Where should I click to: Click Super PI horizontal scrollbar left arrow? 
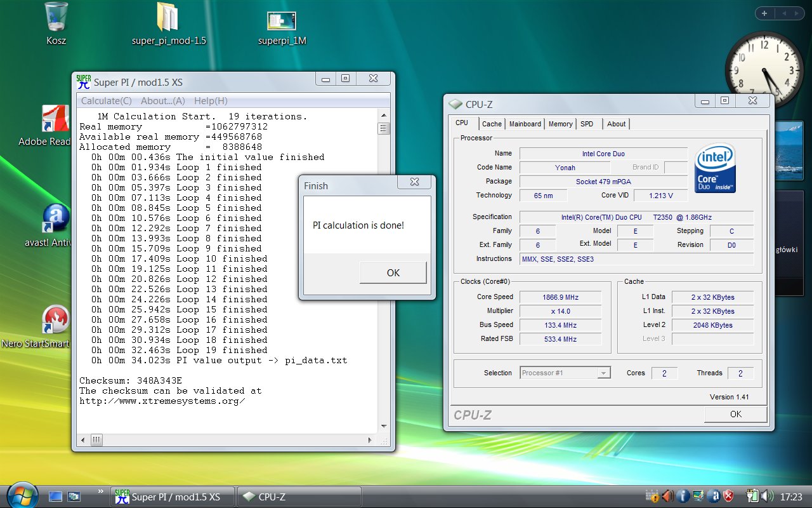click(82, 439)
